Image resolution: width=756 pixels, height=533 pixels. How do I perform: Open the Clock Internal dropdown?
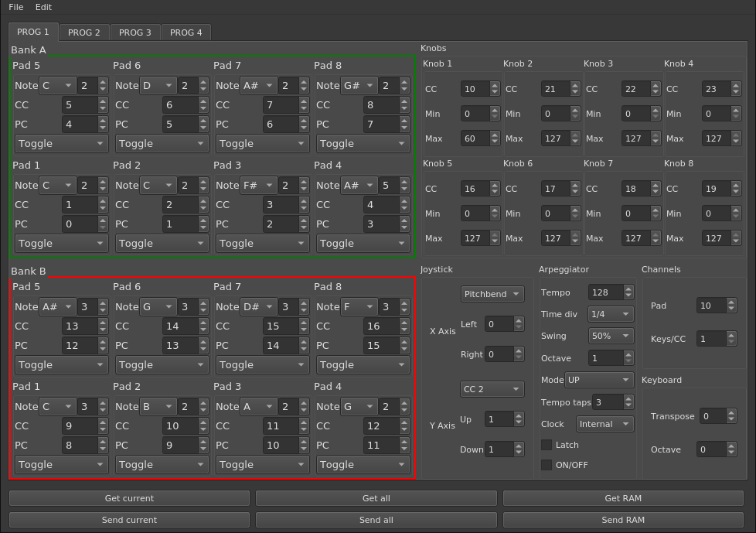tap(605, 424)
